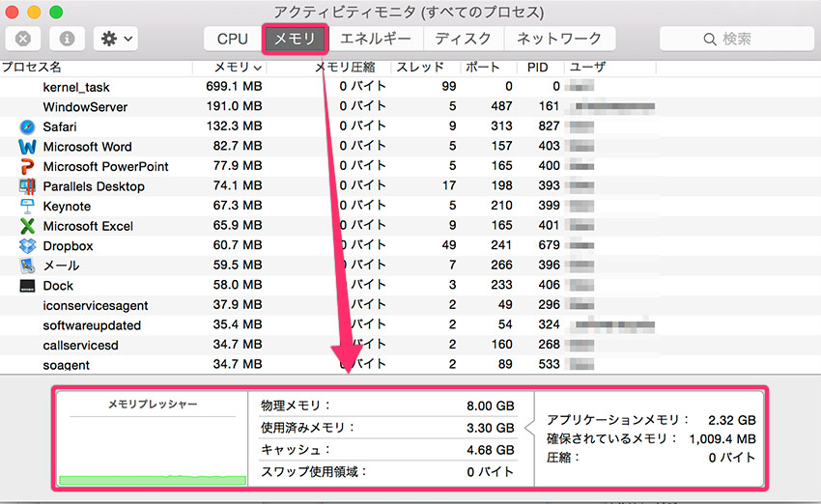Switch to the CPU tab
The width and height of the screenshot is (821, 504).
click(233, 39)
